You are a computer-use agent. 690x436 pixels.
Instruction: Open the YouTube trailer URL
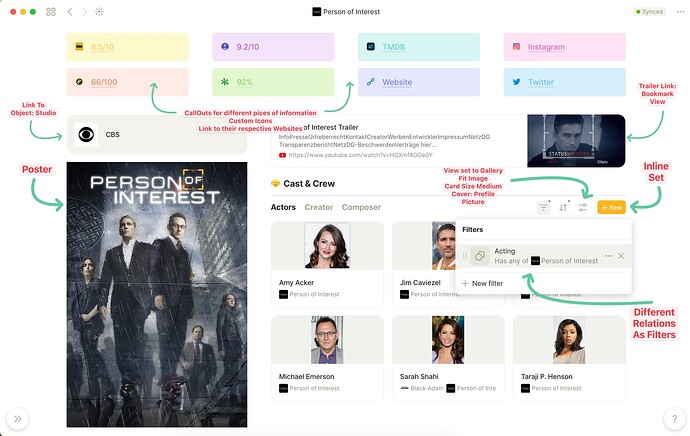360,155
